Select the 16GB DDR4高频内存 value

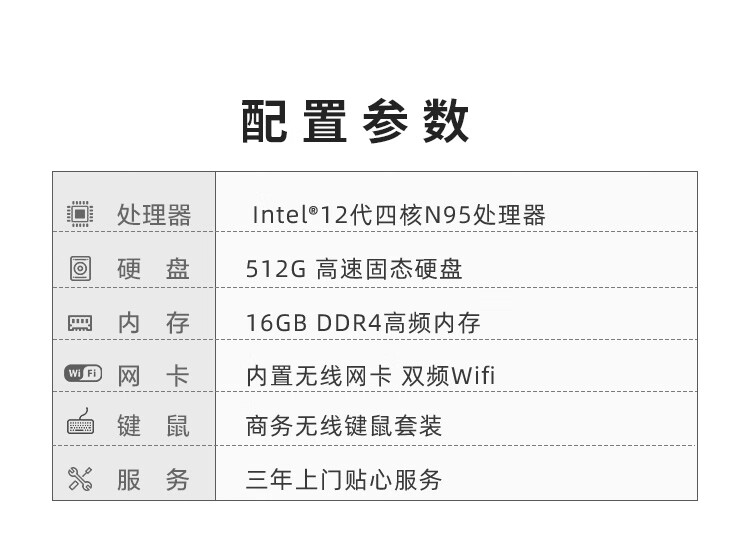click(363, 322)
